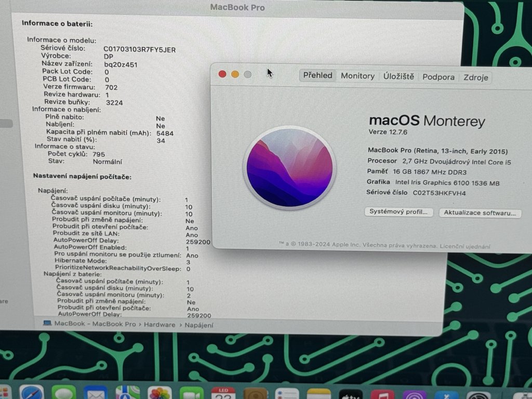Click the Mac serial number C02T53HKFVH4

tap(439, 193)
